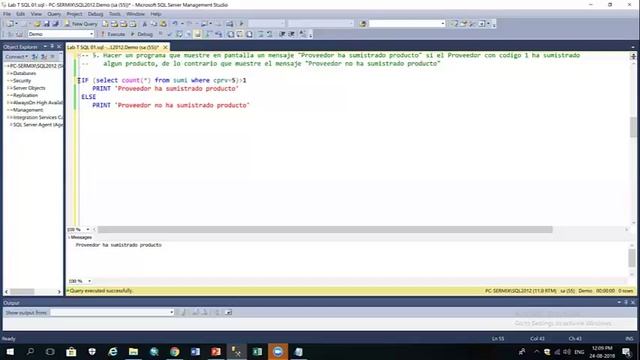This screenshot has width=640, height=360.
Task: Open the editor zoom percentage dropdown
Action: (x=88, y=229)
